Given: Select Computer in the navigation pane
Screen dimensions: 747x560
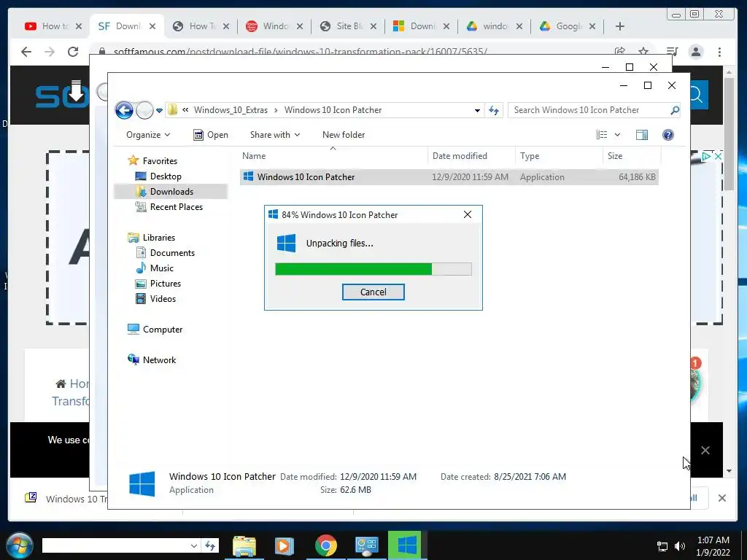Looking at the screenshot, I should pyautogui.click(x=163, y=330).
